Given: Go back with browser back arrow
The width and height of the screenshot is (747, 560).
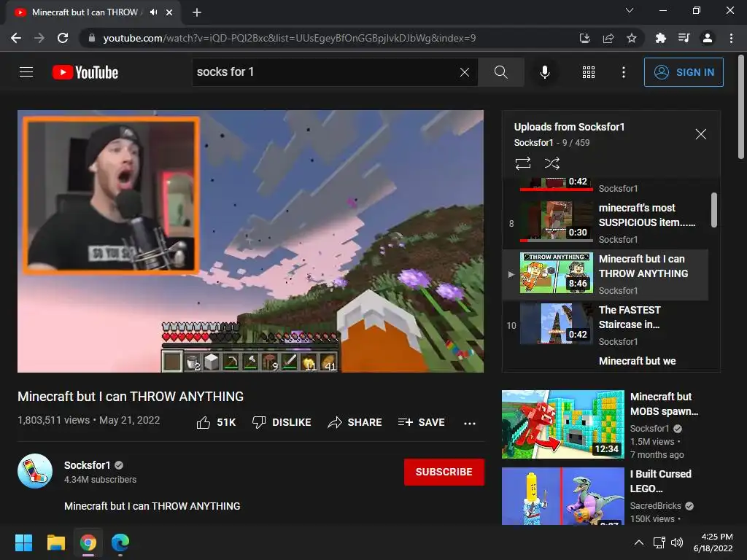Looking at the screenshot, I should coord(16,38).
